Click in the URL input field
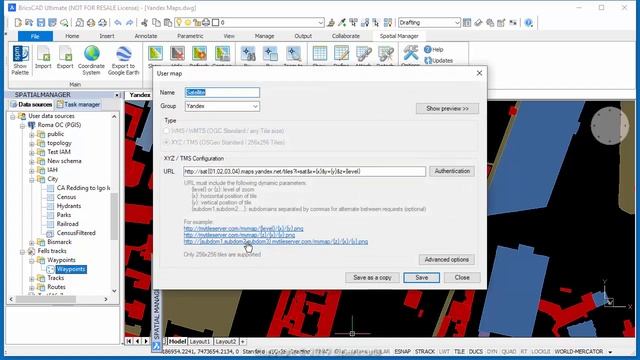Image resolution: width=640 pixels, height=360 pixels. [x=304, y=171]
